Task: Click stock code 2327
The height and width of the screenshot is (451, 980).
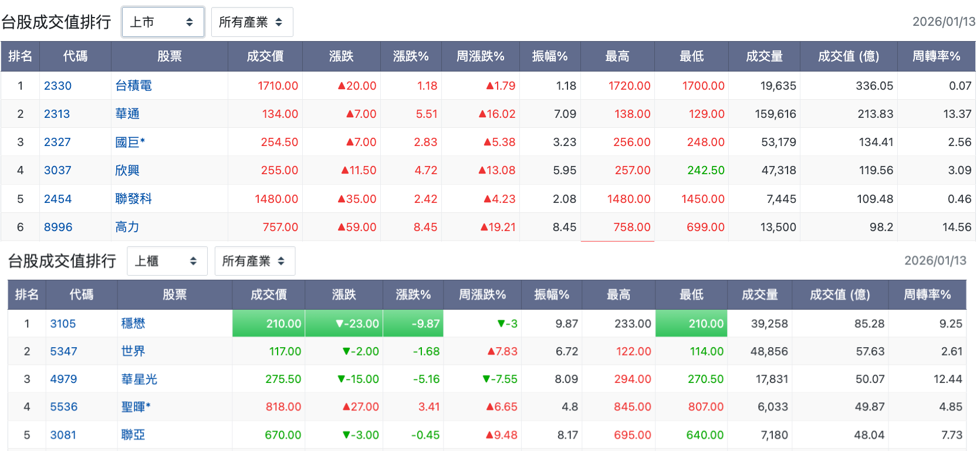Action: [x=57, y=142]
